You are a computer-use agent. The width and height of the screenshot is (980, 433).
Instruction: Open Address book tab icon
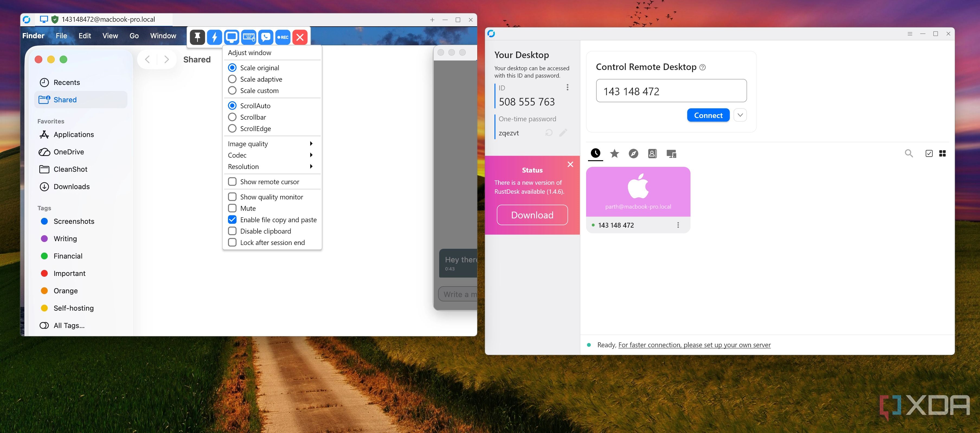point(653,154)
